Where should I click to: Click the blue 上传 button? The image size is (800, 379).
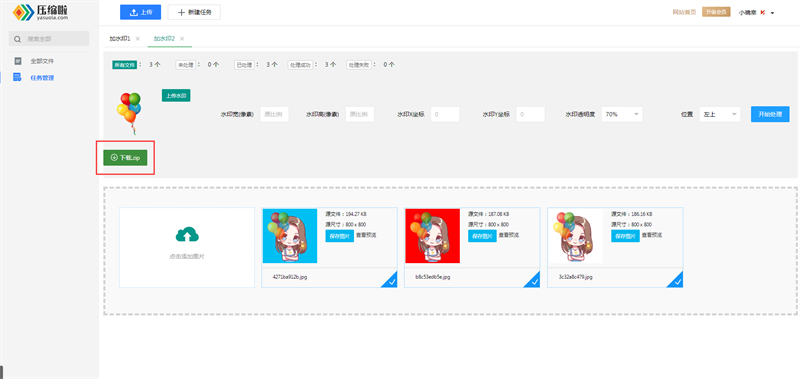140,12
